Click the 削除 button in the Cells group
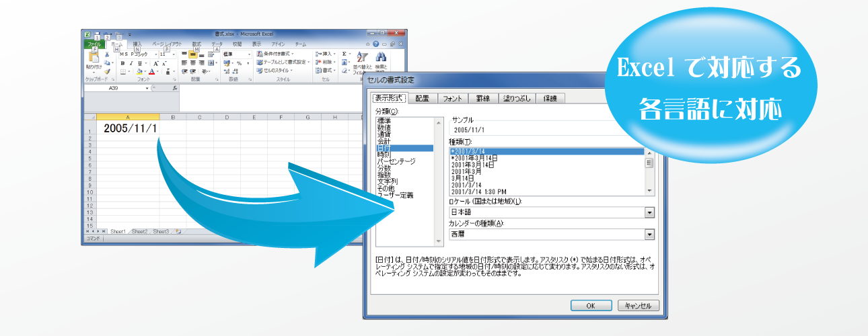868x336 pixels. (x=327, y=62)
